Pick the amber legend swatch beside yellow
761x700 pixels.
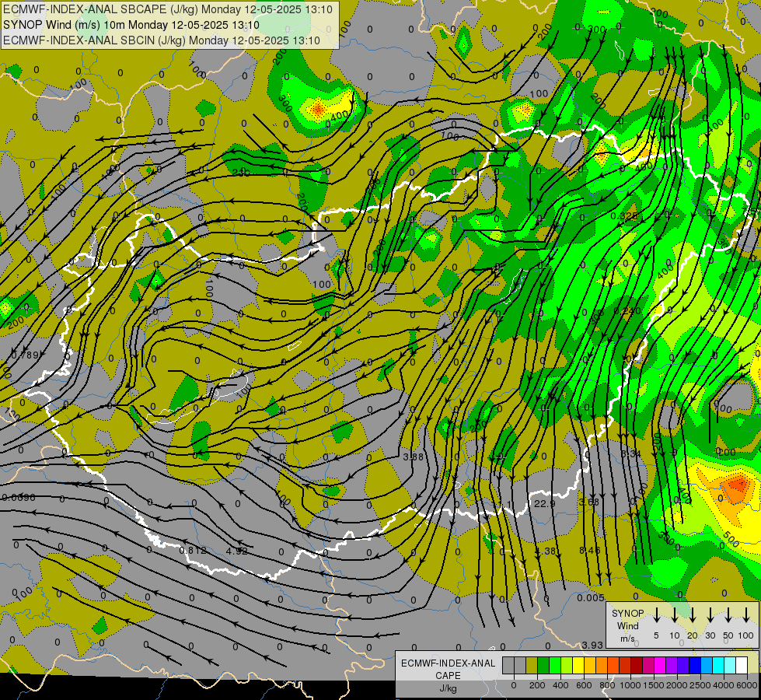pos(590,665)
